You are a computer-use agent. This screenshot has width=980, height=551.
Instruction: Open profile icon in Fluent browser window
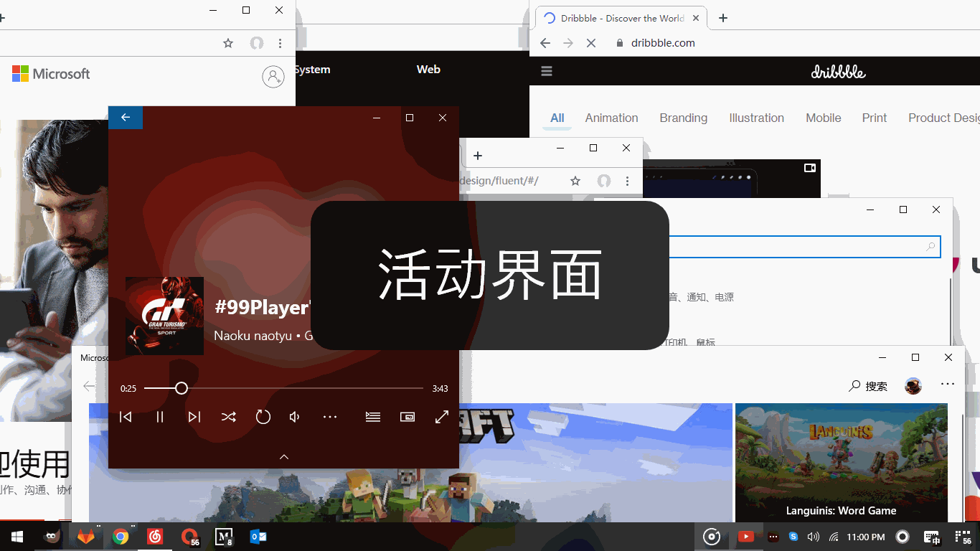(x=604, y=181)
